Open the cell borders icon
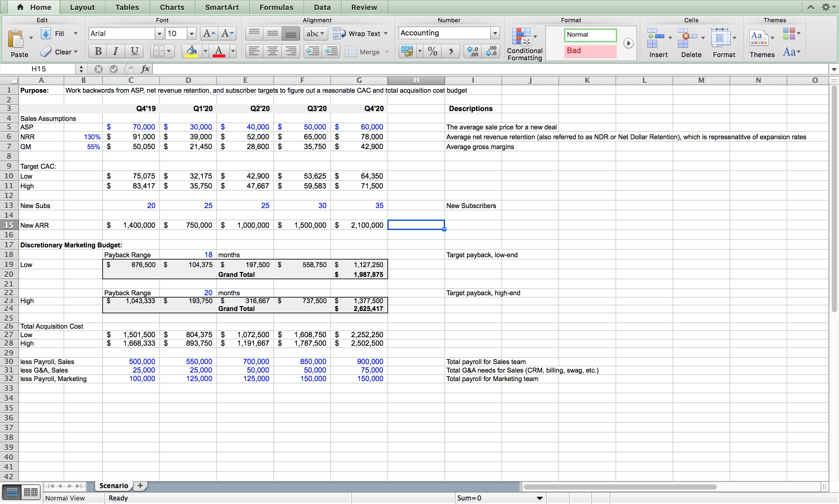Image resolution: width=839 pixels, height=504 pixels. click(x=159, y=51)
